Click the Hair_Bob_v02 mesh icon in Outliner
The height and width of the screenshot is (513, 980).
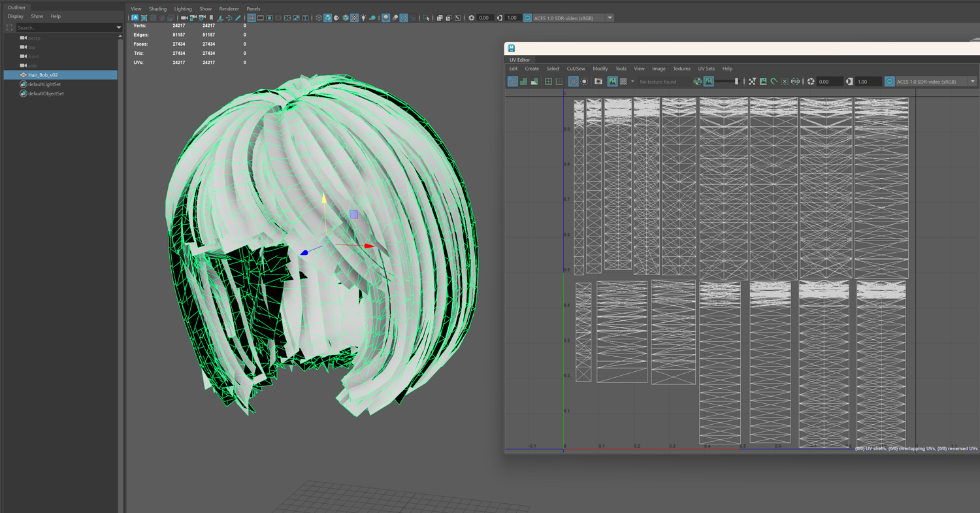(23, 75)
